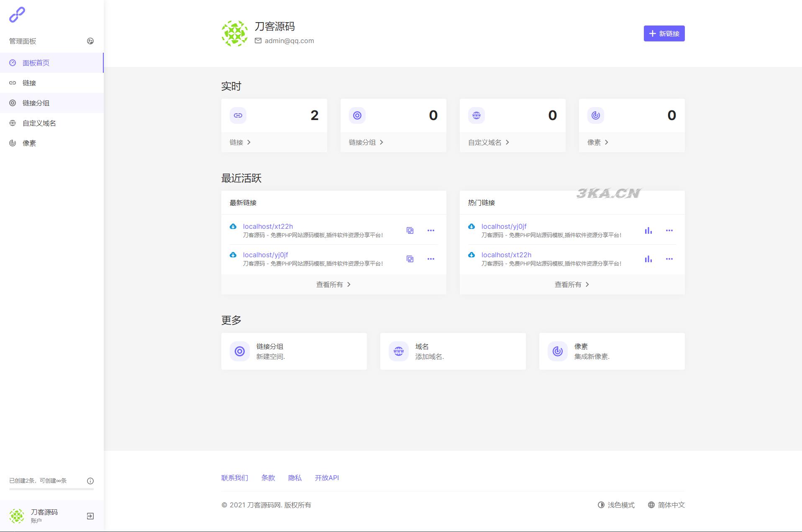802x532 pixels.
Task: Go to 像素 in the sidebar
Action: pos(29,143)
